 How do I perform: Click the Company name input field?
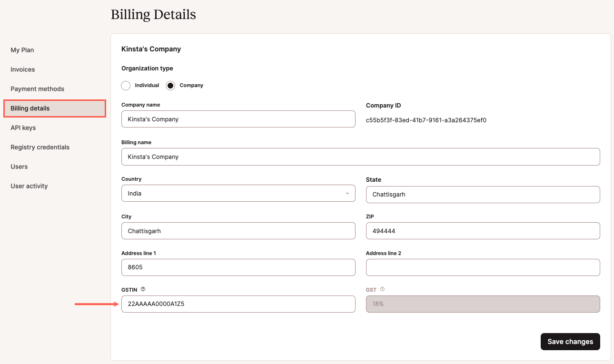[238, 119]
